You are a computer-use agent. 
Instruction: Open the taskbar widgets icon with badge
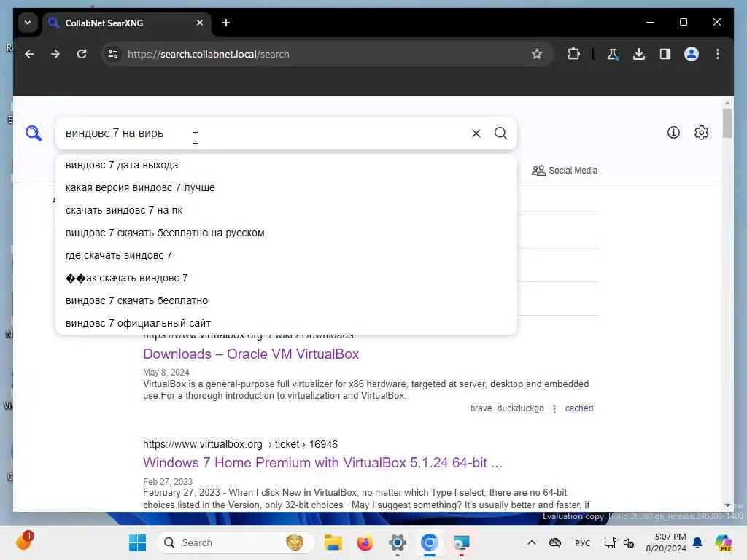[x=24, y=542]
